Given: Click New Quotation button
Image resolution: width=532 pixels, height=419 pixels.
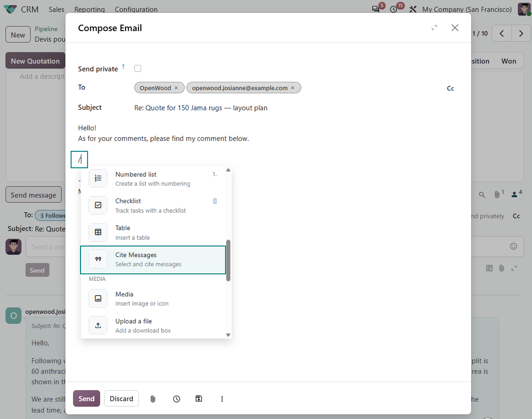Looking at the screenshot, I should pyautogui.click(x=35, y=61).
